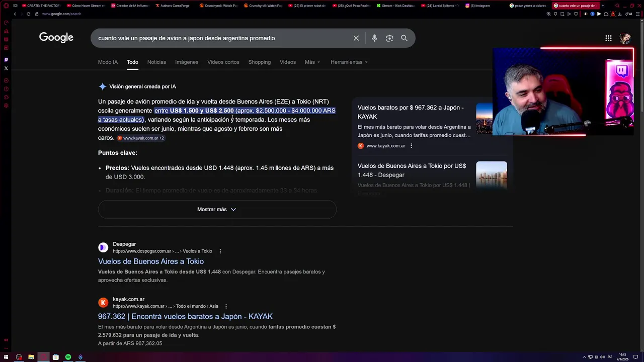Viewport: 644px width, 362px height.
Task: Open Windows Start menu
Action: (x=6, y=357)
